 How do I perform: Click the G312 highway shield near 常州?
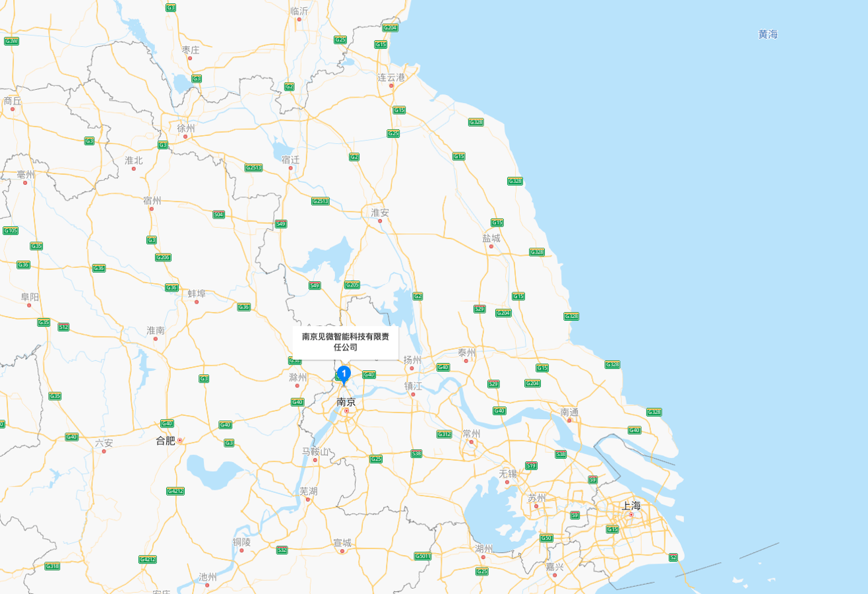click(444, 434)
